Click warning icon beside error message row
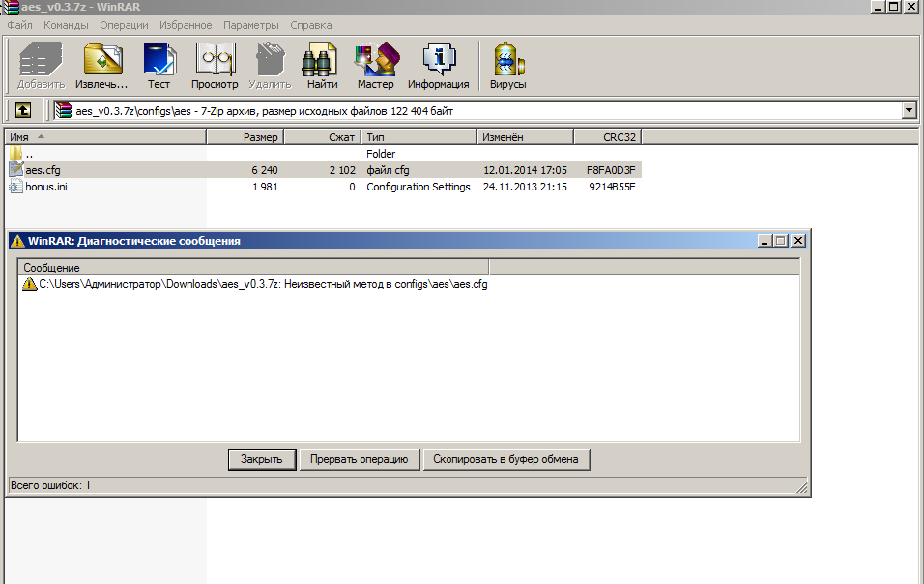The width and height of the screenshot is (924, 584). (29, 284)
